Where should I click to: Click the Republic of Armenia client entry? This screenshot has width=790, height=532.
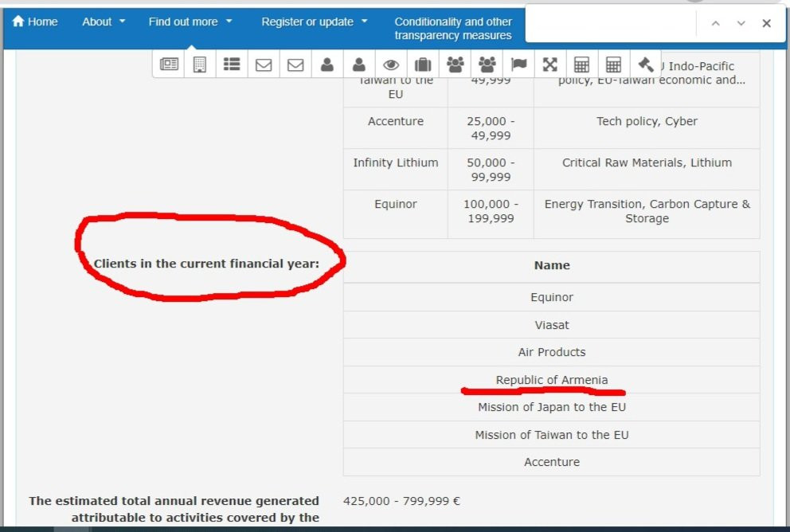552,380
